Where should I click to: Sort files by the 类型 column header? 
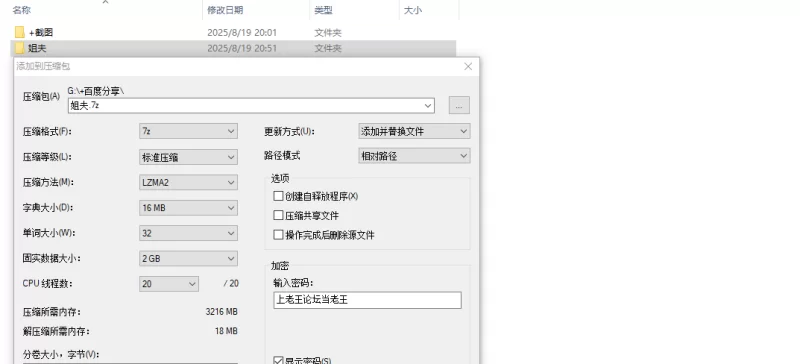click(x=323, y=10)
